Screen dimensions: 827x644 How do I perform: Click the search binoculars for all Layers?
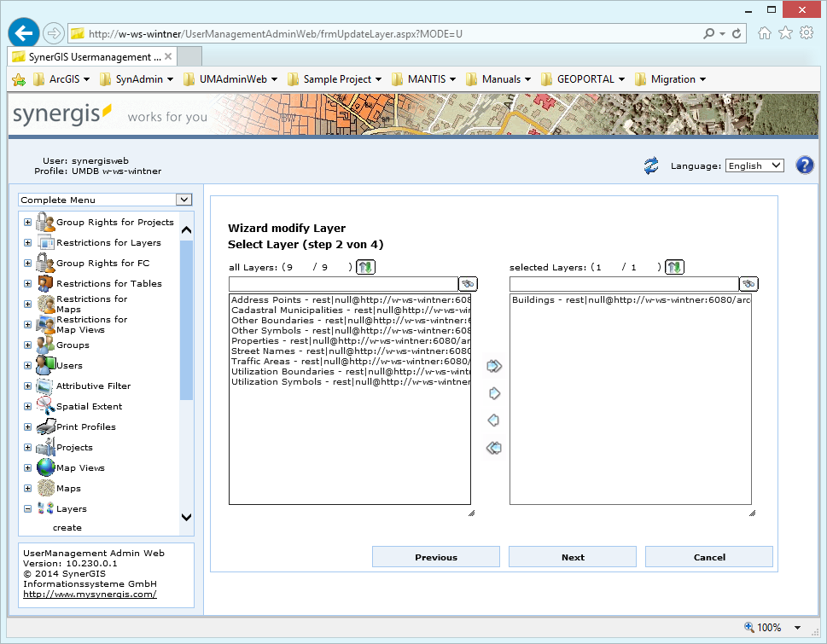[468, 284]
